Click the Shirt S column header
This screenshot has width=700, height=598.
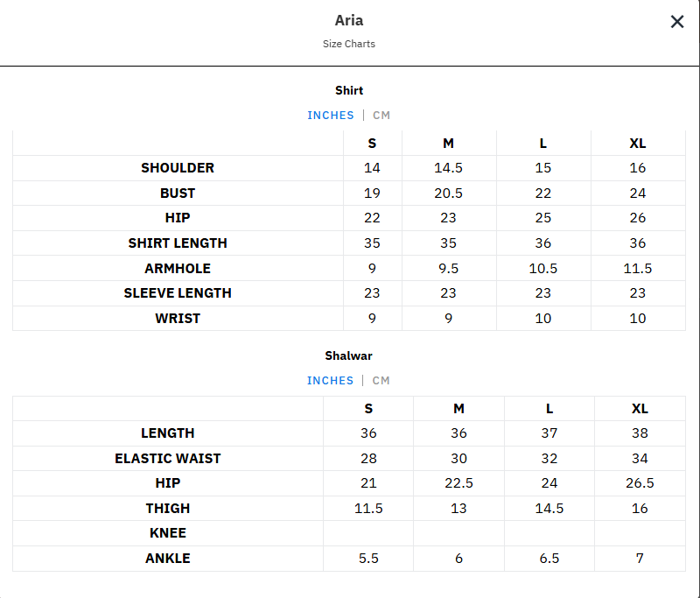372,144
